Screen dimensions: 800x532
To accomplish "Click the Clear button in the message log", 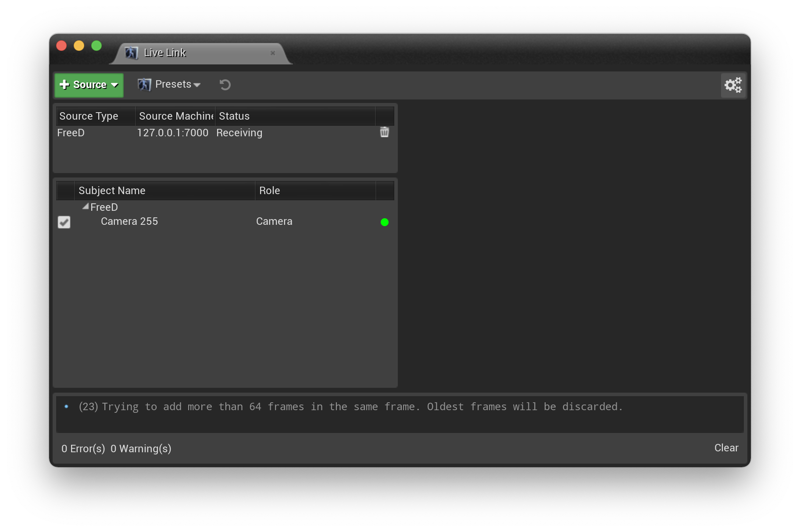I will [726, 448].
